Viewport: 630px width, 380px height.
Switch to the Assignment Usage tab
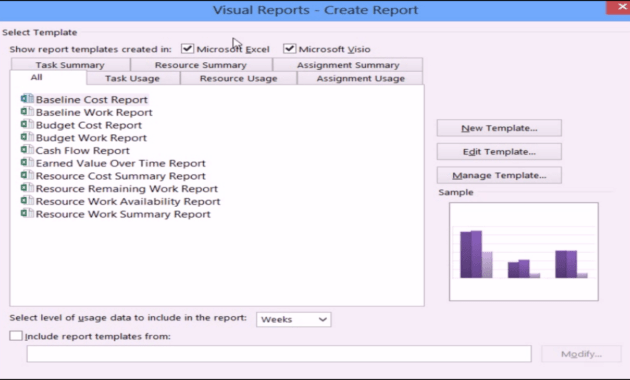click(x=360, y=78)
